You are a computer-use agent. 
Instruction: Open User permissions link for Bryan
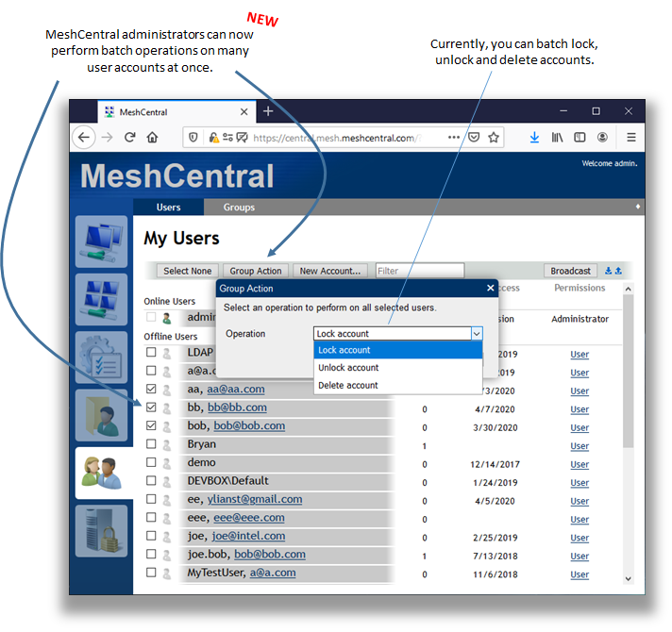(x=580, y=446)
